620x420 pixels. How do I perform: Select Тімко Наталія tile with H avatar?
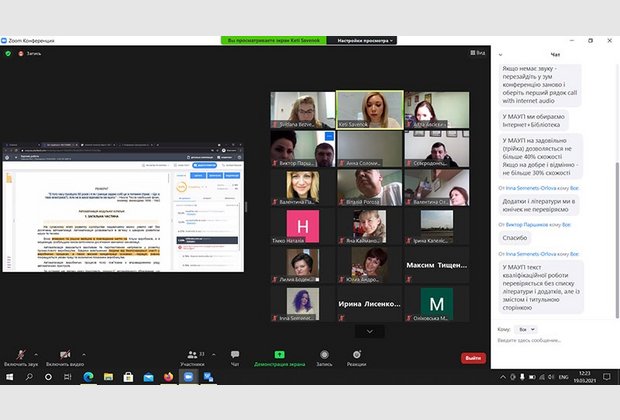point(303,226)
